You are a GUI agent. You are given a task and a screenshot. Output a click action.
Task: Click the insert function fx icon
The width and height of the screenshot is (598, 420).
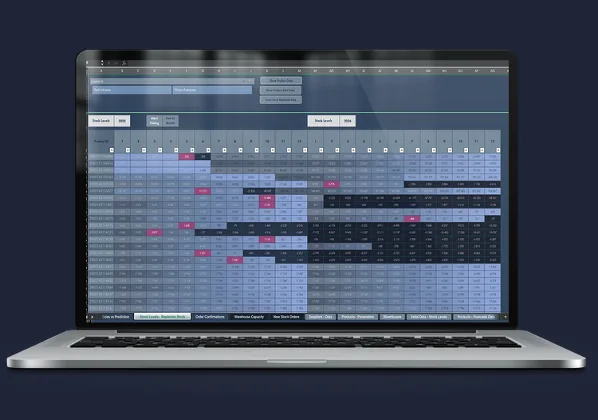124,63
